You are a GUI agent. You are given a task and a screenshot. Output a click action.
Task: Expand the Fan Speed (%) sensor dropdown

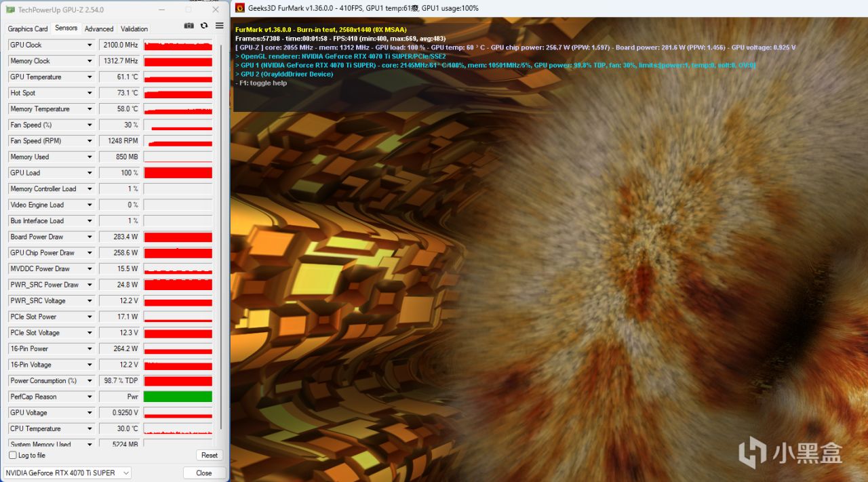(x=90, y=125)
